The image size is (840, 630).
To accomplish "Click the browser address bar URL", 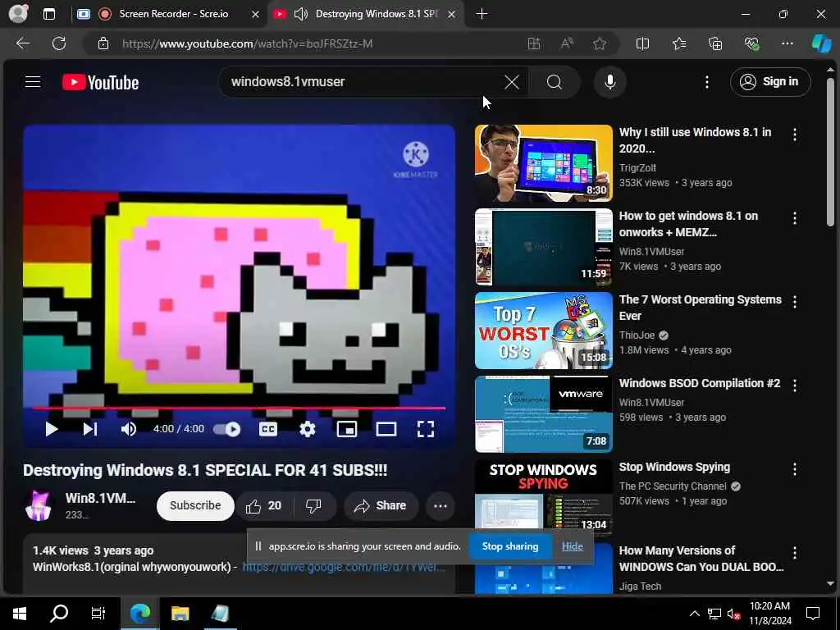I will [x=247, y=44].
